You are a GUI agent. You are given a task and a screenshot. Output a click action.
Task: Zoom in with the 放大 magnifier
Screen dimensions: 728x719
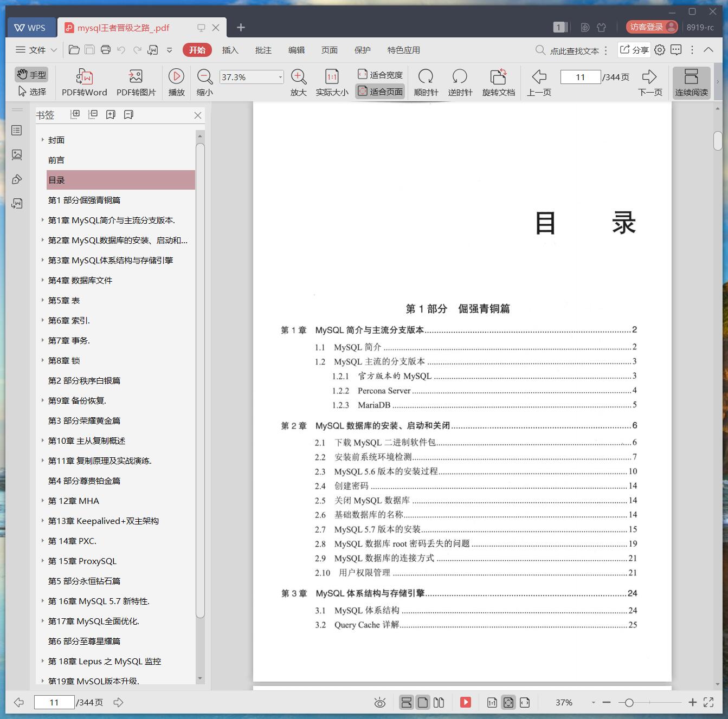coord(299,82)
